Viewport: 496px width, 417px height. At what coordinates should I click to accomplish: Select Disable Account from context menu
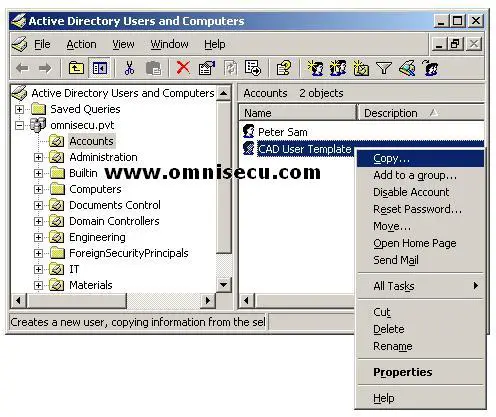click(420, 192)
